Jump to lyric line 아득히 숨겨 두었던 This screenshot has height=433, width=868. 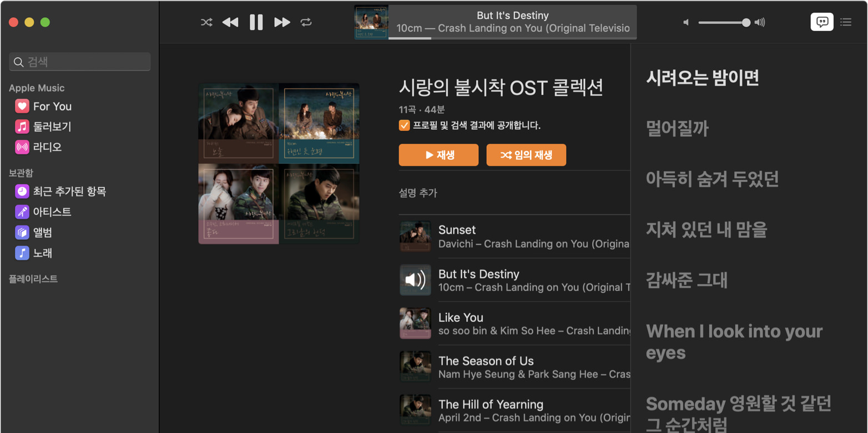click(712, 179)
